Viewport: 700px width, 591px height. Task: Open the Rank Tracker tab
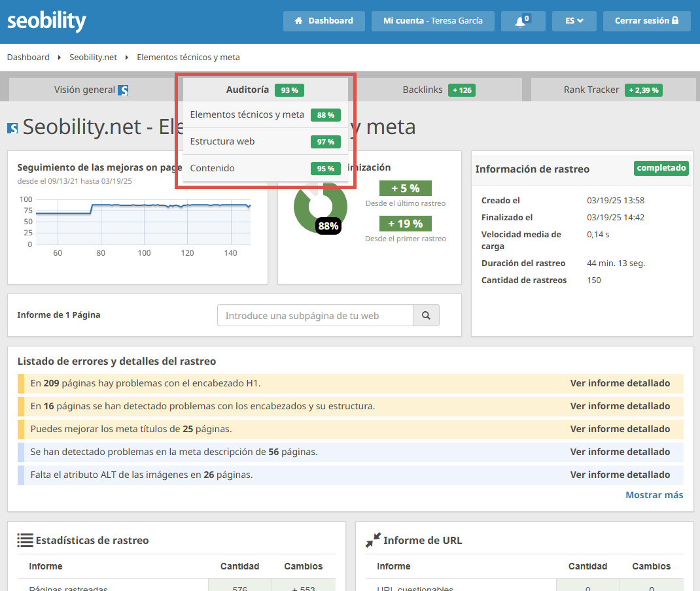613,90
